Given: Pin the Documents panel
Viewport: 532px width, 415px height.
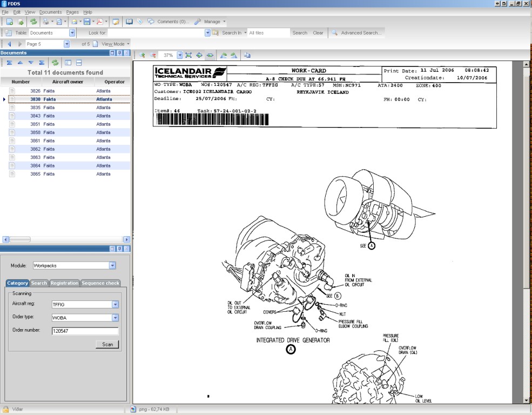Looking at the screenshot, I should pos(120,53).
